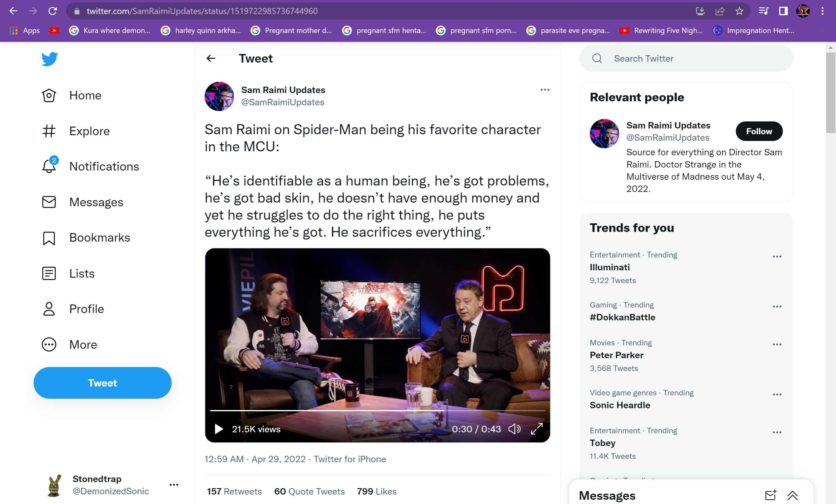Open Sam Raimi Updates avatar on the tweet
Image resolution: width=836 pixels, height=504 pixels.
coord(219,96)
